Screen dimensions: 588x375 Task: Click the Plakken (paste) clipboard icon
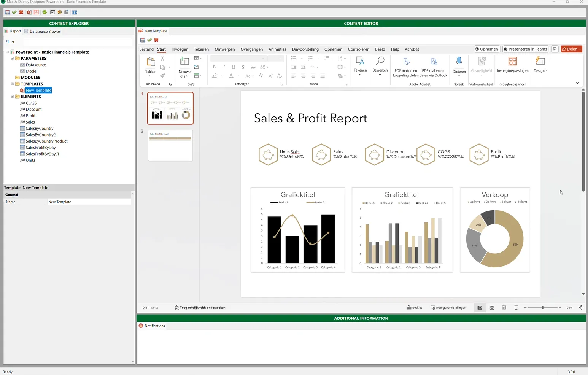coord(151,62)
